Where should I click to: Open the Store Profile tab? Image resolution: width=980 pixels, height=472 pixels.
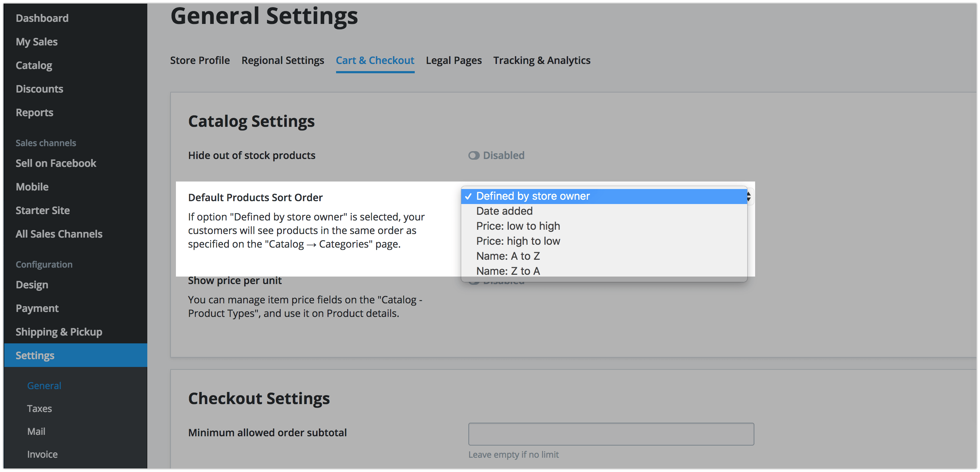pyautogui.click(x=200, y=60)
